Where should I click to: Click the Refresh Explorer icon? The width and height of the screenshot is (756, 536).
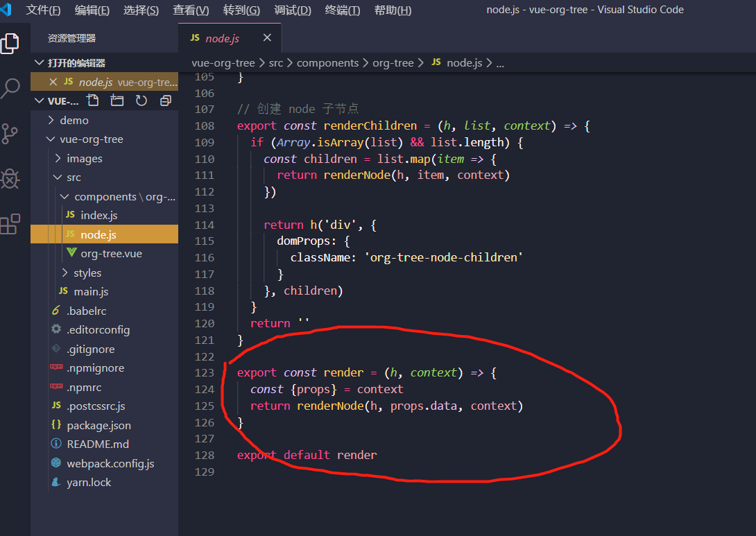click(141, 101)
